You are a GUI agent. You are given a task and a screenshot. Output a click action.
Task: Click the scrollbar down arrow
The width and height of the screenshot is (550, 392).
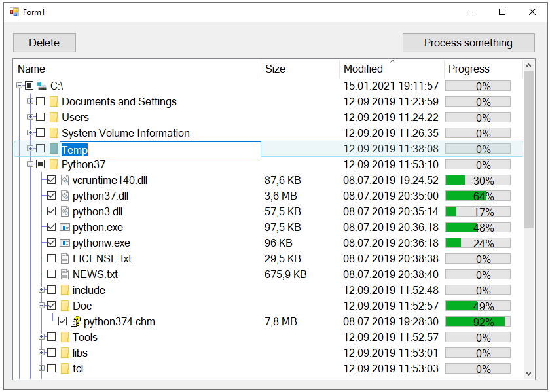(528, 374)
